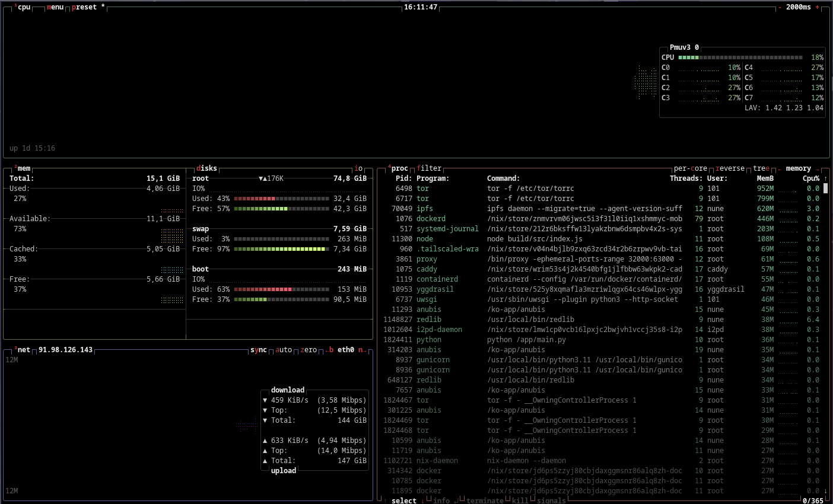
Task: Click the down arrow at process scrollbar bottom
Action: (825, 491)
